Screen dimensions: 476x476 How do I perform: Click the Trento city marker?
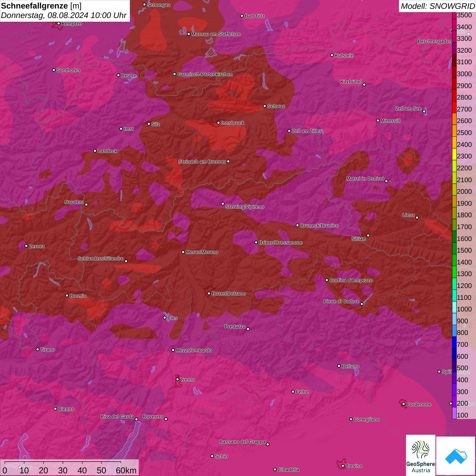(177, 379)
